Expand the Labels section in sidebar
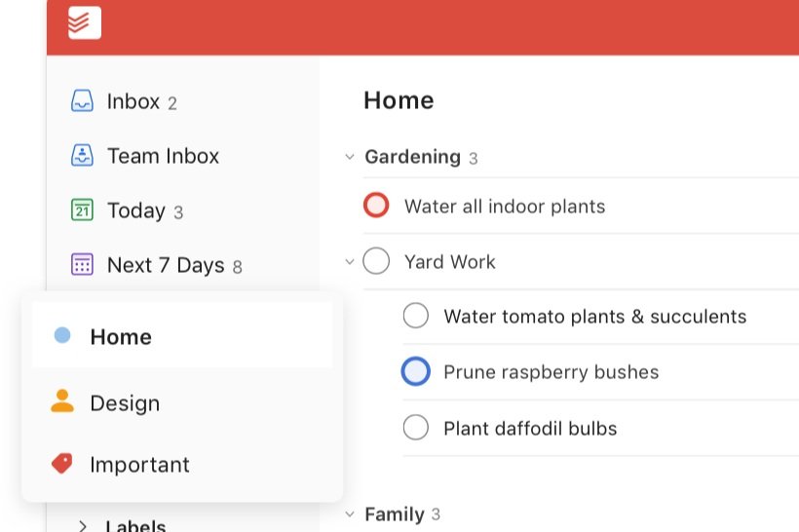This screenshot has width=799, height=532. click(83, 525)
